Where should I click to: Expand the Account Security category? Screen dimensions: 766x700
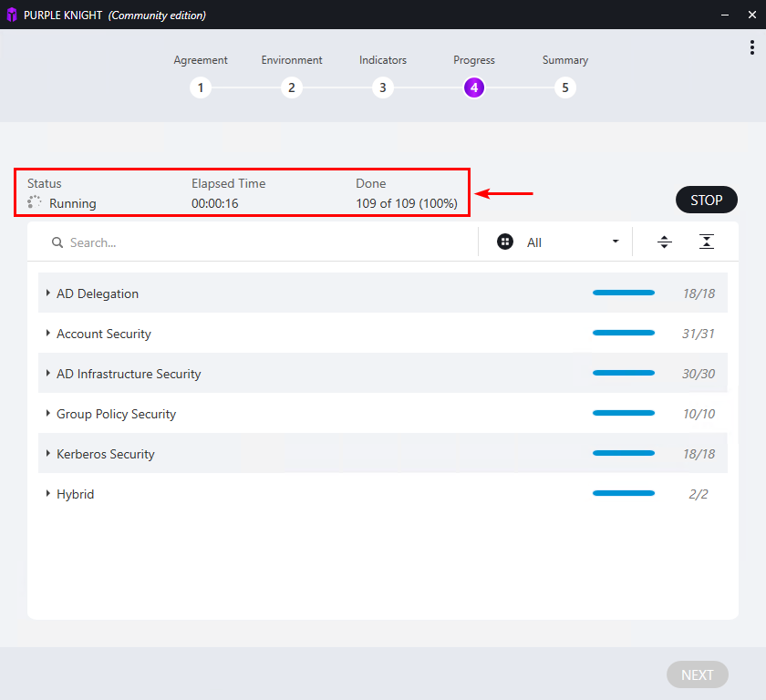point(48,334)
